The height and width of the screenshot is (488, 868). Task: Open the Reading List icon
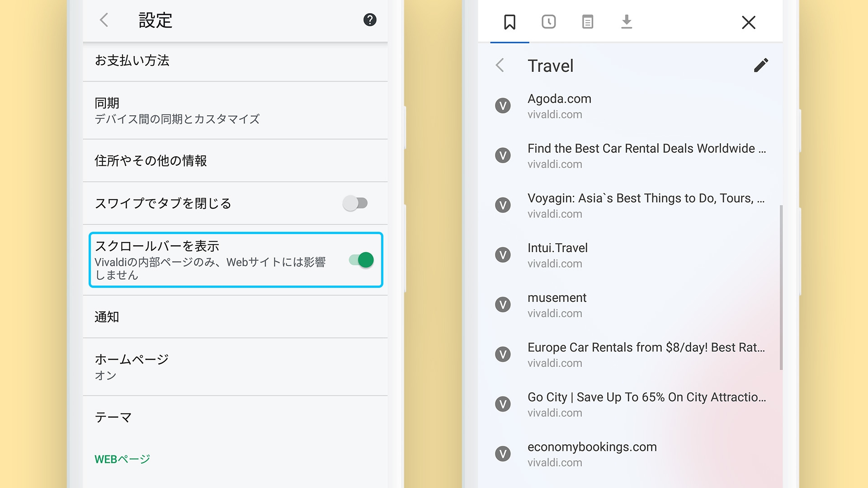tap(588, 22)
